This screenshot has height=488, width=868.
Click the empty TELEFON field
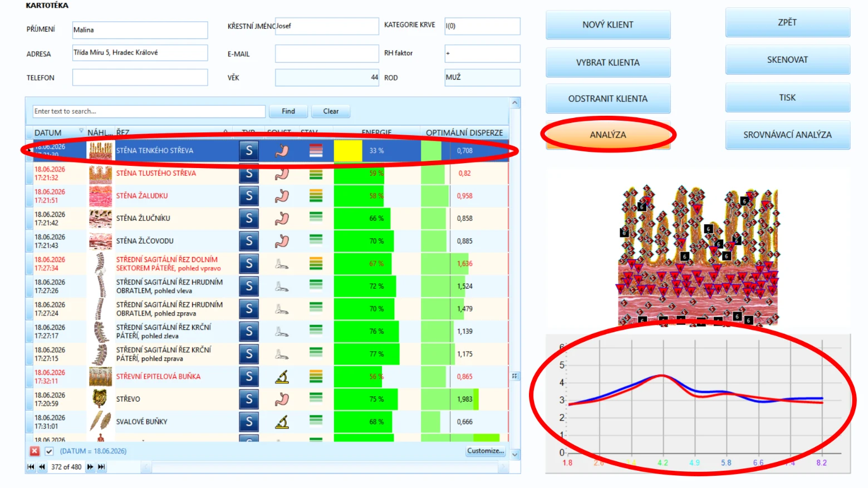(x=140, y=77)
